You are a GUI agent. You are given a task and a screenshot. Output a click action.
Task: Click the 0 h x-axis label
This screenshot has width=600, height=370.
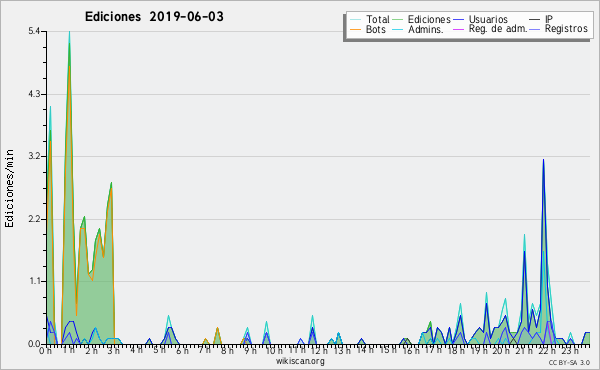coord(46,350)
